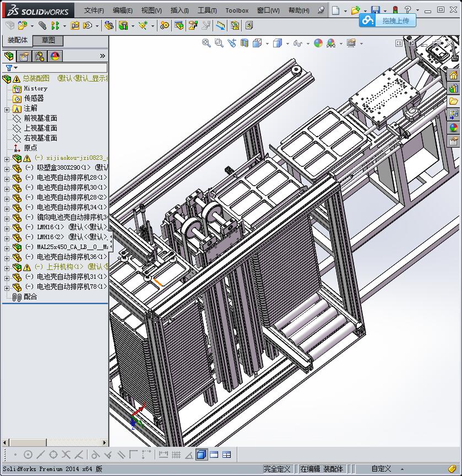462x476 pixels.
Task: Toggle Hide/Show Items glasses icon
Action: pyautogui.click(x=298, y=43)
